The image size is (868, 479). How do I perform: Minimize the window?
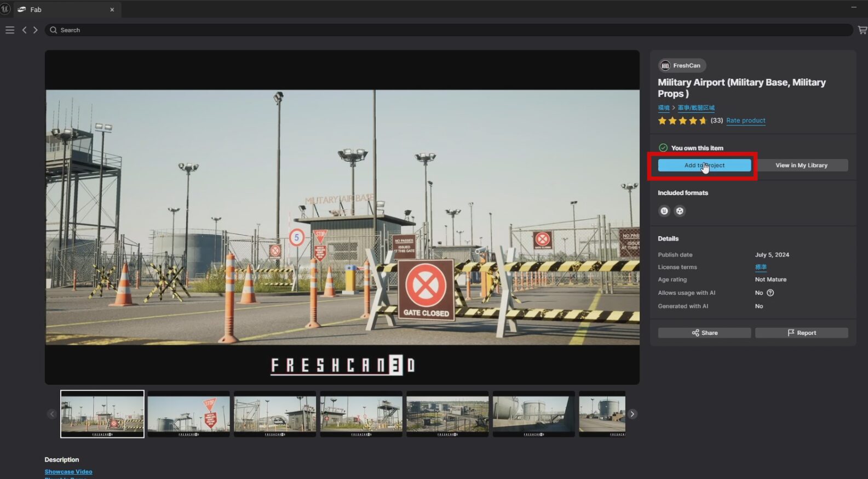click(x=854, y=8)
